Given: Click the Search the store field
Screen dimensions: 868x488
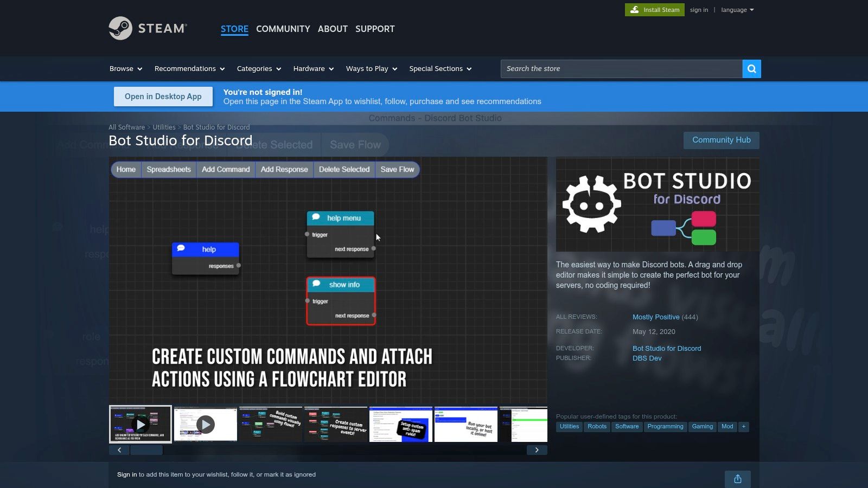Looking at the screenshot, I should pyautogui.click(x=621, y=69).
